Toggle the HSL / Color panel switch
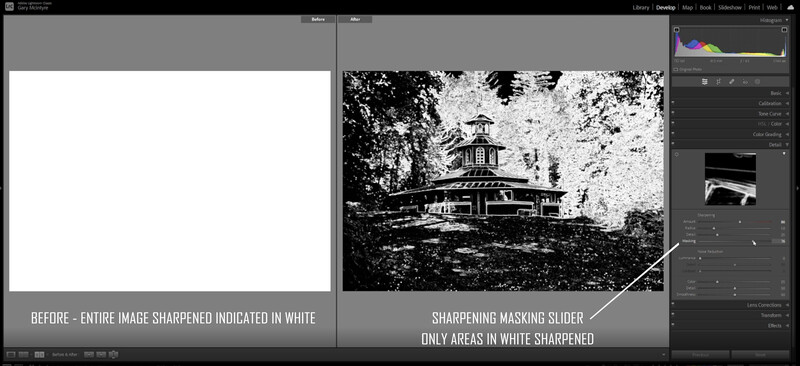Image resolution: width=800 pixels, height=366 pixels. pyautogui.click(x=673, y=124)
